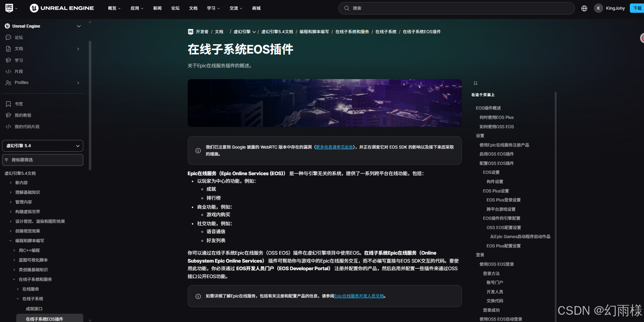644x322 pixels.
Task: Click the bookmark icon above page contents
Action: 475,83
